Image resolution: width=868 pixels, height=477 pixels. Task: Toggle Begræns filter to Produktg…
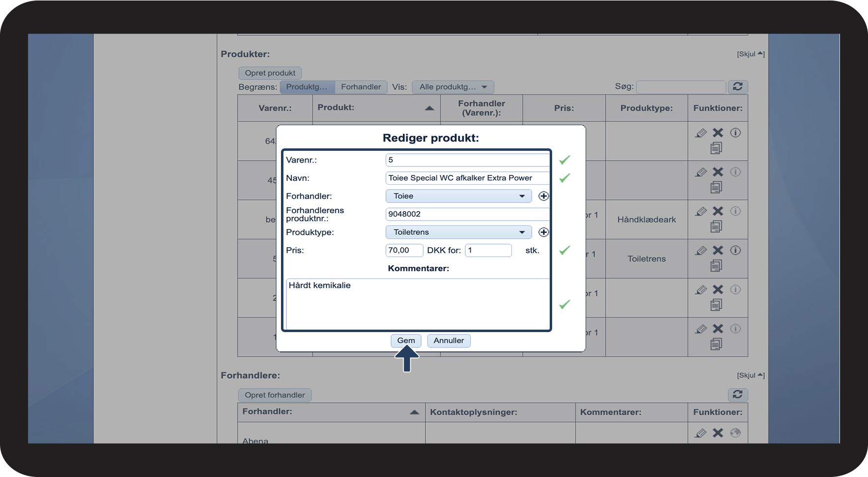pyautogui.click(x=307, y=87)
